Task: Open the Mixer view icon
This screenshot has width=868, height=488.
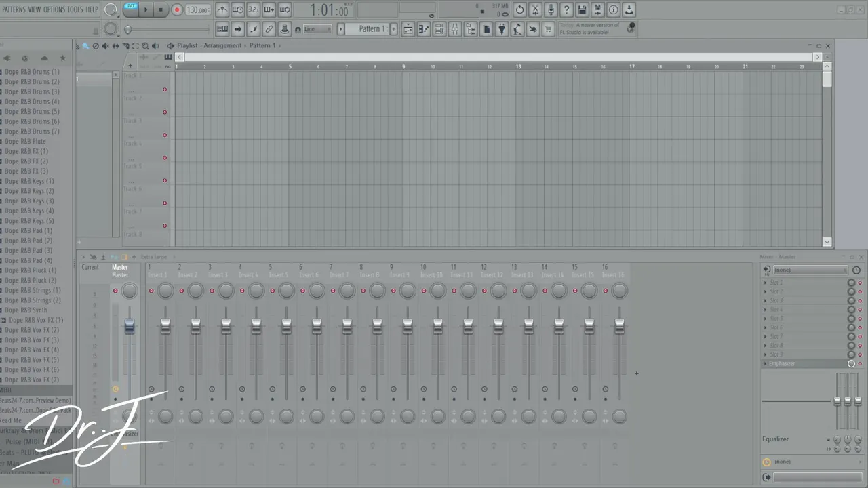Action: coord(454,28)
